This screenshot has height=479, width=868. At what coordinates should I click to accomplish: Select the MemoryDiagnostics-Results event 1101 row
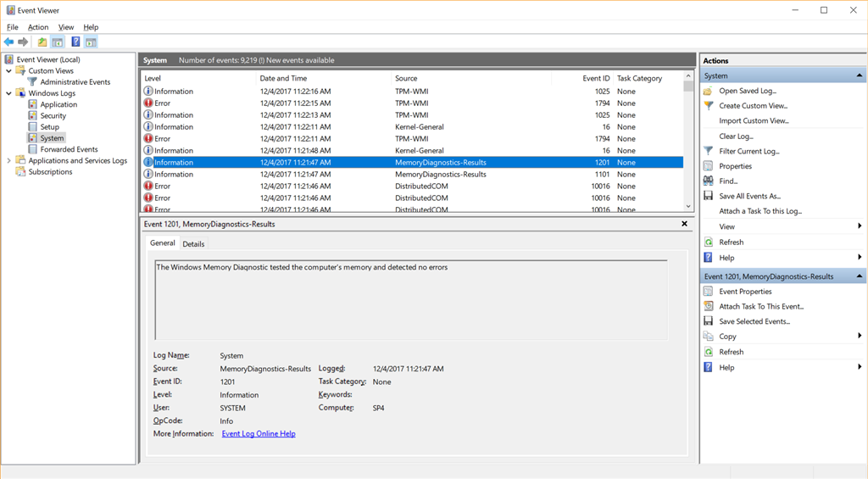tap(413, 175)
